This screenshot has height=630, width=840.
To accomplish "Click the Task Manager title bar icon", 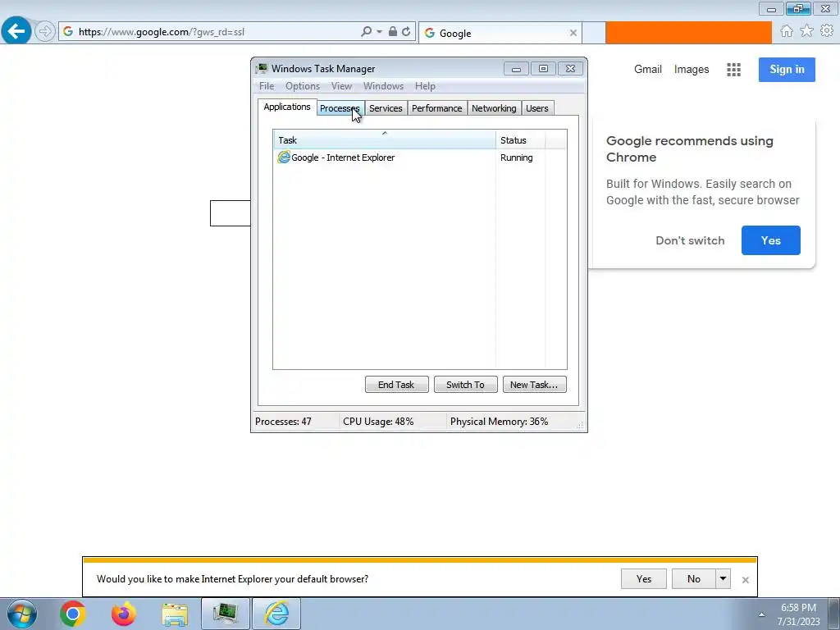I will 262,69.
